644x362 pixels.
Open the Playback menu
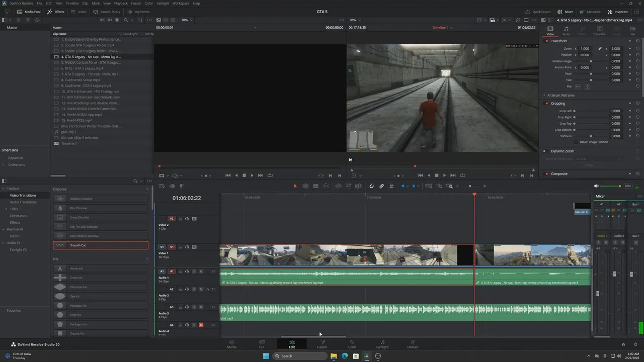click(x=121, y=4)
